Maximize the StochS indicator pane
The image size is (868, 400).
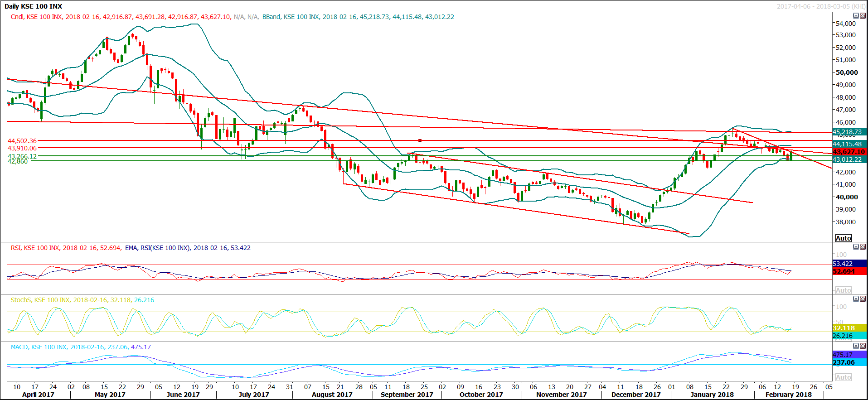coord(856,299)
